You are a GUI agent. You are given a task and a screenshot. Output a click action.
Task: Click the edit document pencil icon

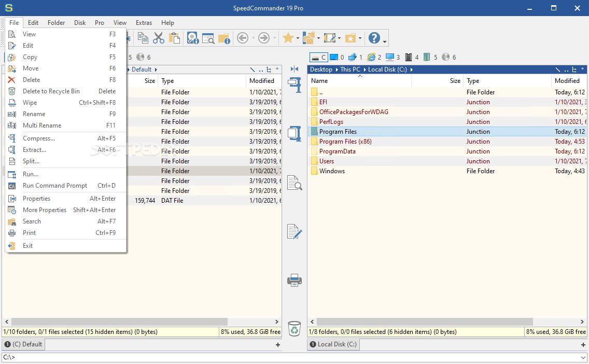(294, 231)
